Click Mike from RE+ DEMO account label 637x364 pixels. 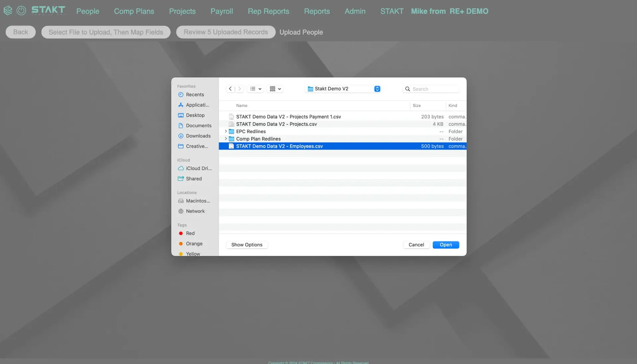point(450,11)
